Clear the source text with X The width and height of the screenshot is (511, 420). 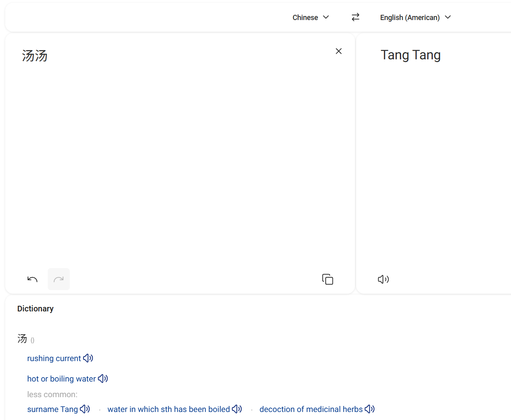click(339, 51)
